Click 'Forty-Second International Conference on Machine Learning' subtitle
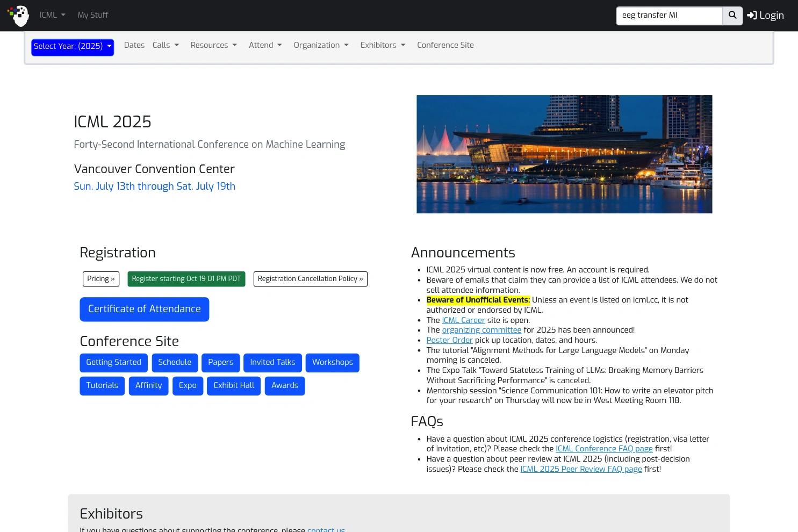798x532 pixels. click(x=210, y=145)
